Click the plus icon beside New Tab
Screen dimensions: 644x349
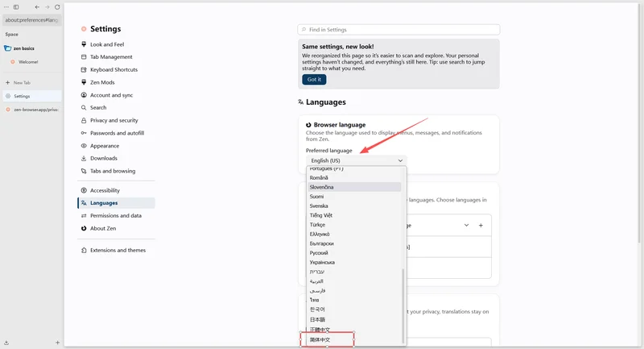point(7,83)
